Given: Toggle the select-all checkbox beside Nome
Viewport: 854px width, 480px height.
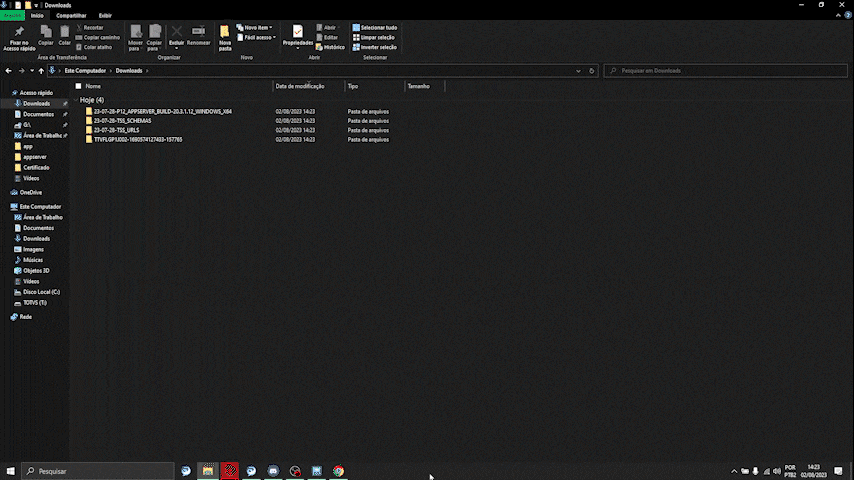Looking at the screenshot, I should (x=78, y=86).
